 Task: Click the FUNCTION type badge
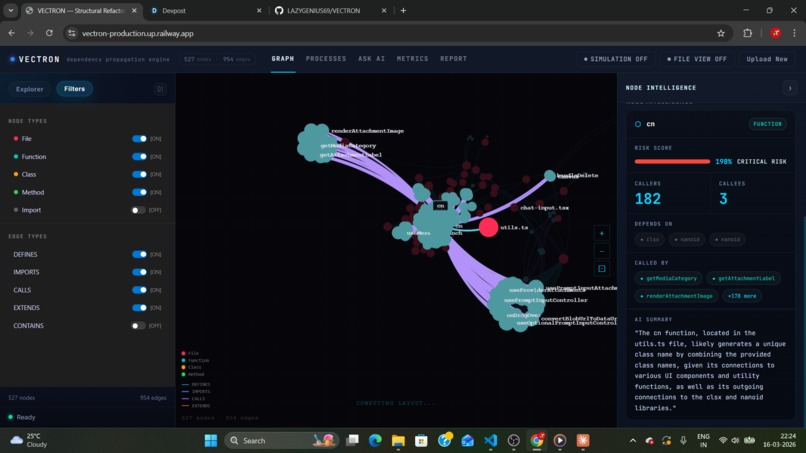pyautogui.click(x=767, y=124)
